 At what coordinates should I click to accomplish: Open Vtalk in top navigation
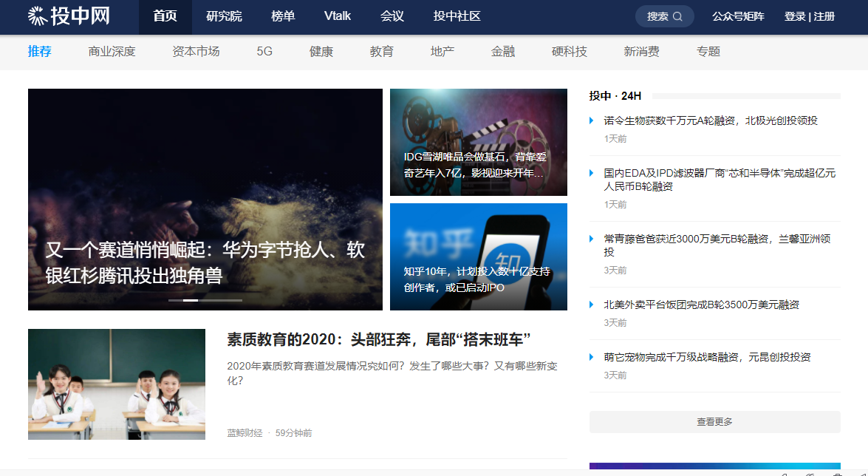[x=338, y=16]
